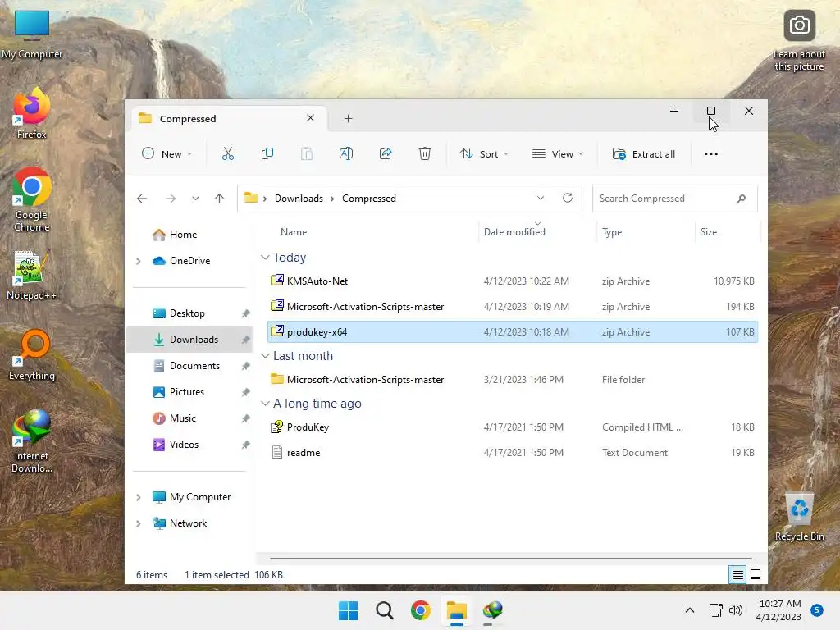Click the Share icon in toolbar
The width and height of the screenshot is (840, 630).
386,153
